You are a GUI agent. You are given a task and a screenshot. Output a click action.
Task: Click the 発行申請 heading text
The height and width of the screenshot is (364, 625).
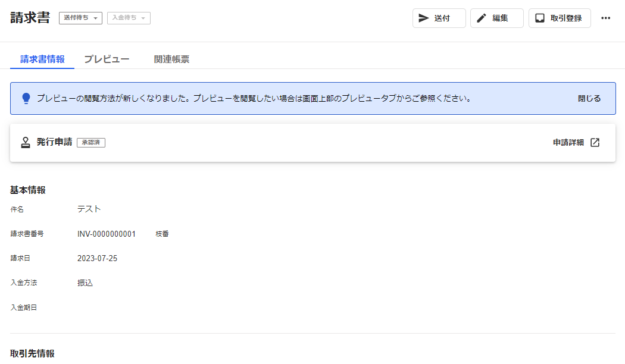pos(54,142)
